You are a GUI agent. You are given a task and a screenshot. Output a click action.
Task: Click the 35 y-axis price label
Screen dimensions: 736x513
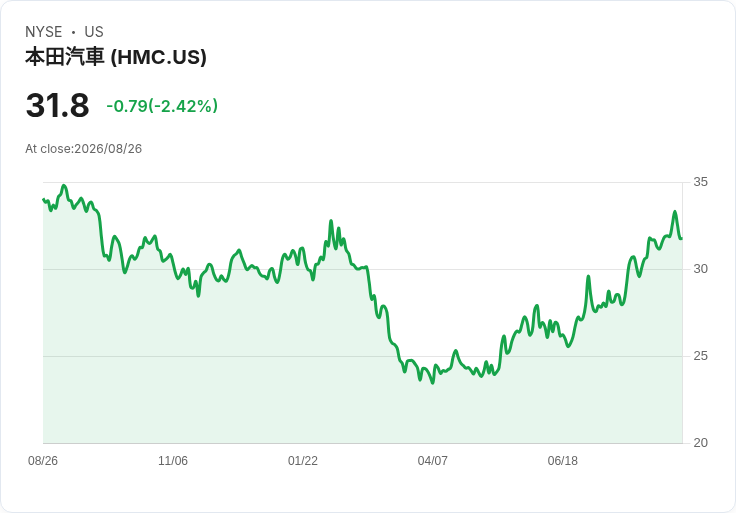pos(700,182)
